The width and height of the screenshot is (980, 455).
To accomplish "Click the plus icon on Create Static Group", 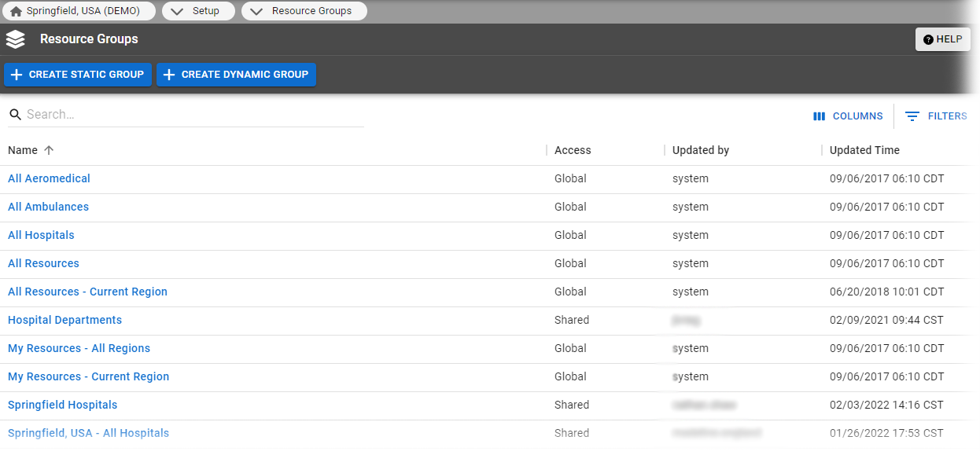I will (17, 75).
